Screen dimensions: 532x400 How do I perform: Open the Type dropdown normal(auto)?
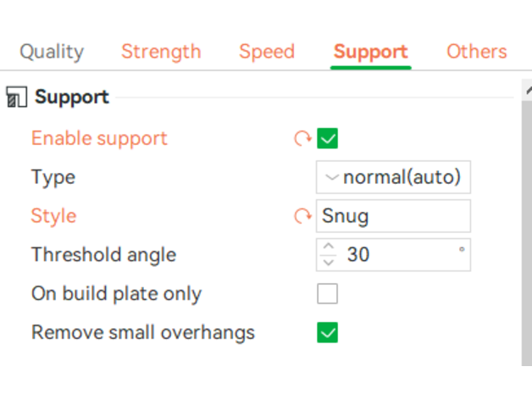coord(393,177)
